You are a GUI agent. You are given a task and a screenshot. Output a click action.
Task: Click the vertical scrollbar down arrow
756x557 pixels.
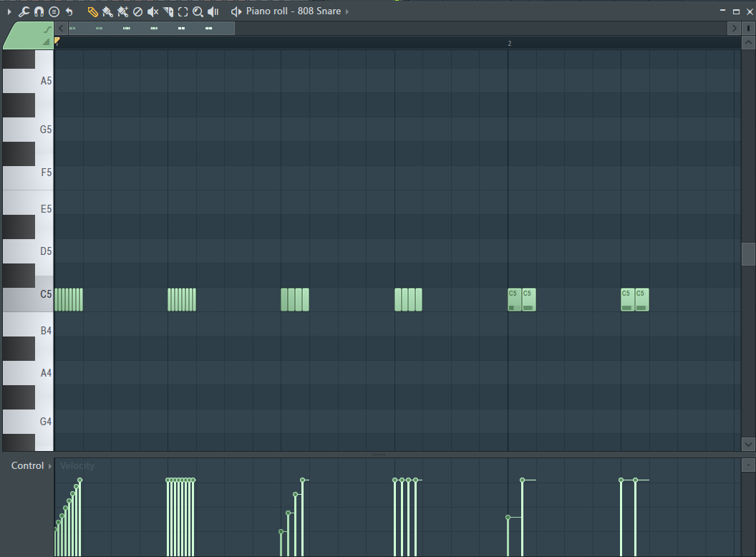pos(748,444)
